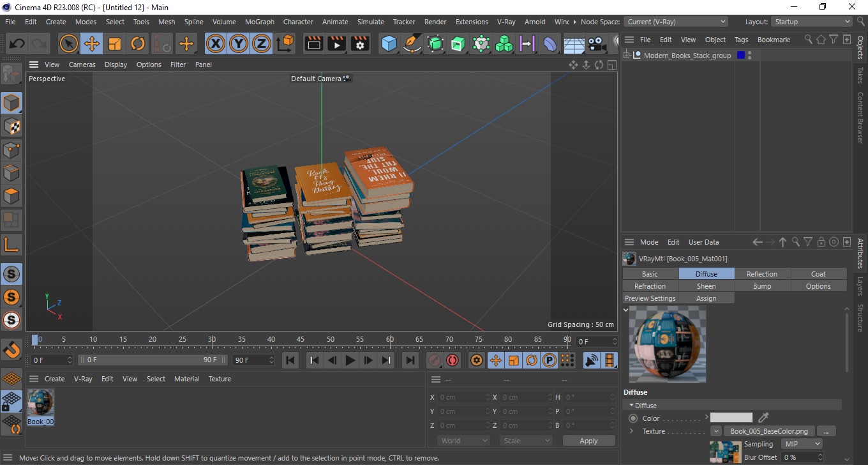The height and width of the screenshot is (465, 868).
Task: Open the Layout Startup dropdown
Action: tap(811, 22)
